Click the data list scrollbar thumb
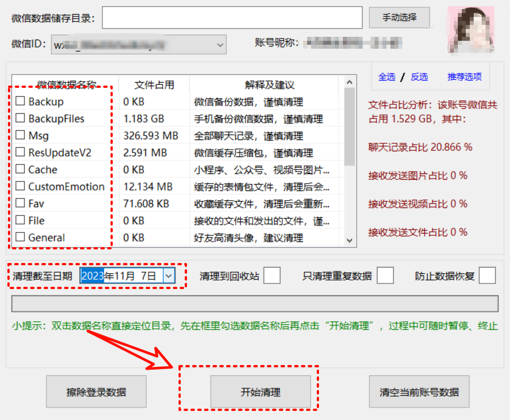 pyautogui.click(x=350, y=126)
